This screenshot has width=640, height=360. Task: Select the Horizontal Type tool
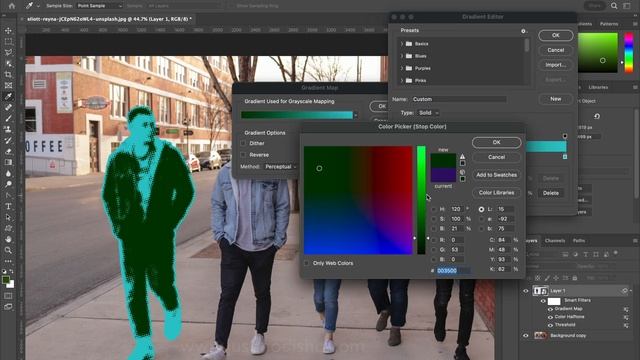8,207
